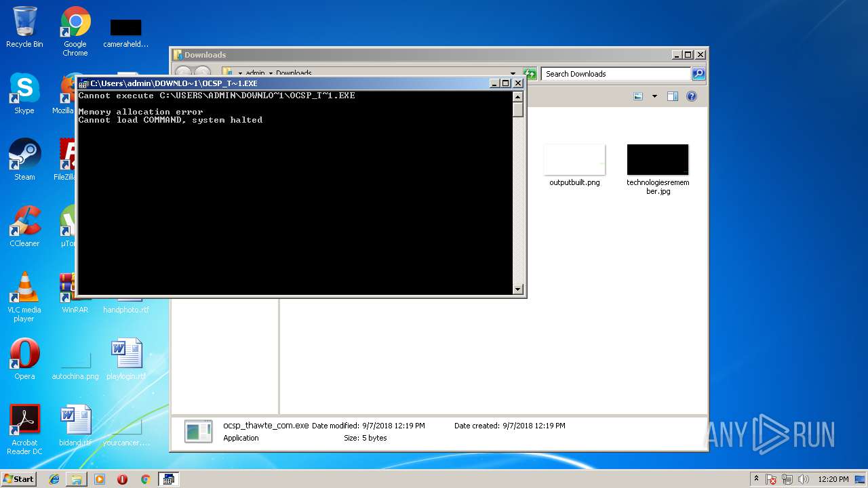Click the 12:20 PM system clock
Image resolution: width=868 pixels, height=488 pixels.
pos(833,479)
